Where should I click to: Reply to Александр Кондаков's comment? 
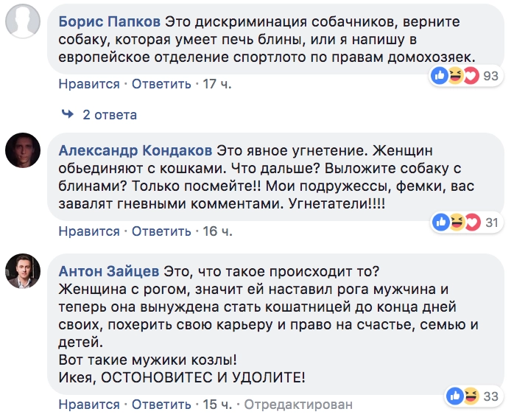point(161,231)
